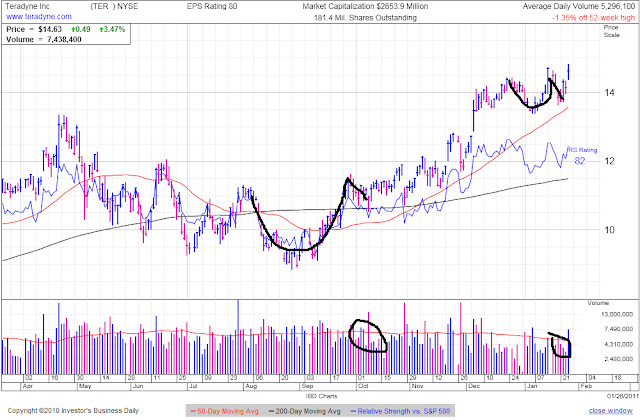Click the EPS Rating 80 label
Viewport: 640px width, 420px height.
[x=212, y=7]
